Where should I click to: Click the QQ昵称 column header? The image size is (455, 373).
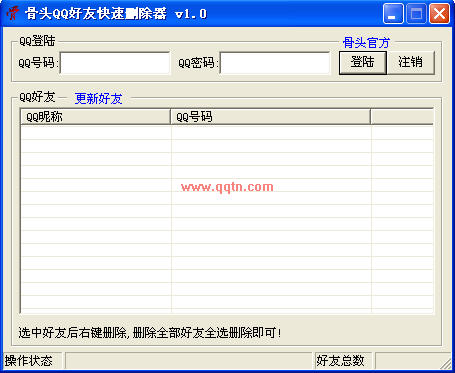point(95,117)
